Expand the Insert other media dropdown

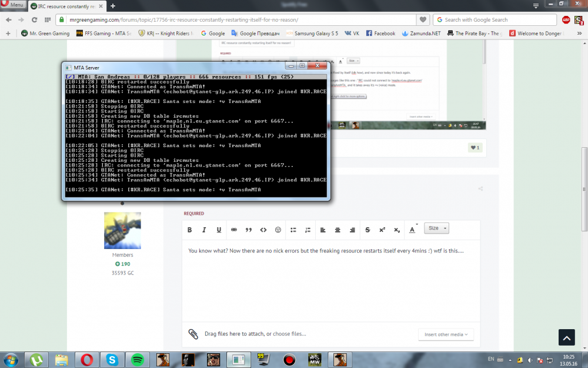[x=446, y=334]
